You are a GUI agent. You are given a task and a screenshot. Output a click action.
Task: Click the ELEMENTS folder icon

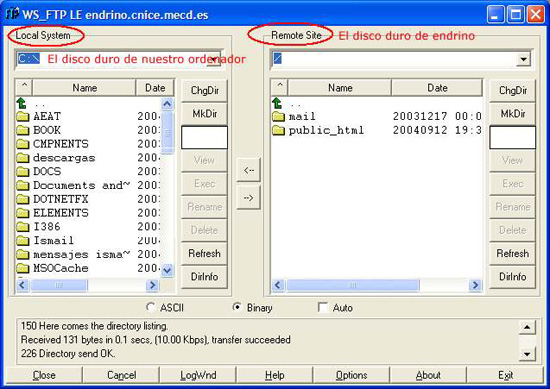[22, 213]
